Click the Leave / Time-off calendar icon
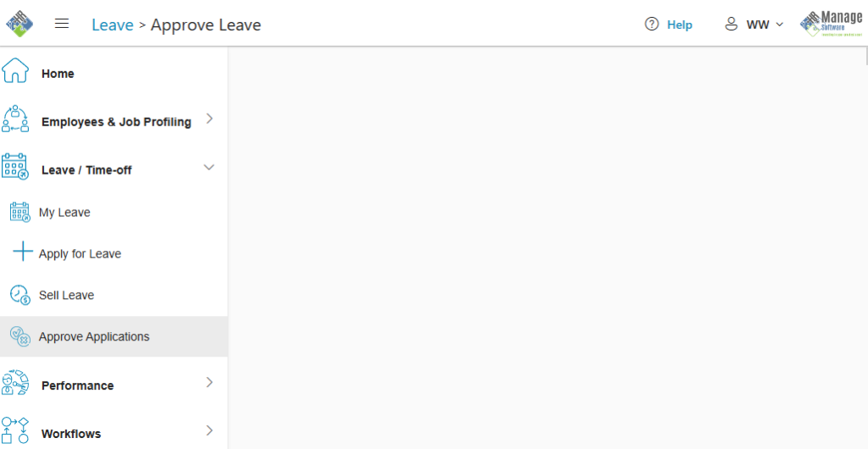868x449 pixels. (x=15, y=166)
